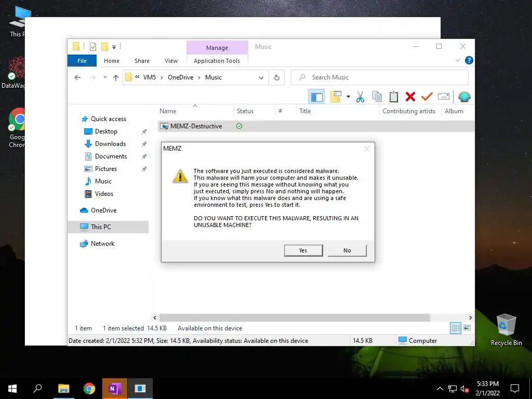Open the Quick Access Toolbar customize dropdown
Image resolution: width=532 pixels, height=399 pixels.
click(114, 47)
